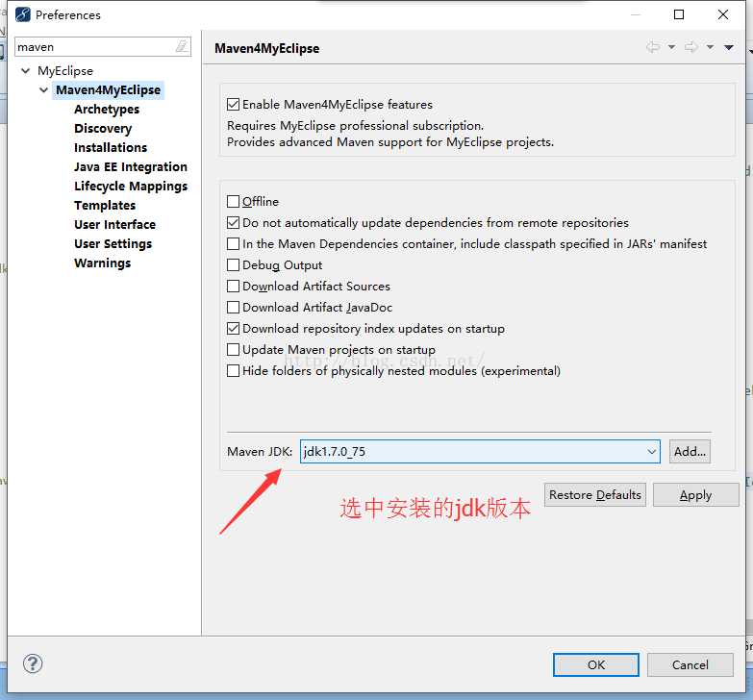Open the forward history dropdown arrow
The image size is (753, 700).
point(710,47)
